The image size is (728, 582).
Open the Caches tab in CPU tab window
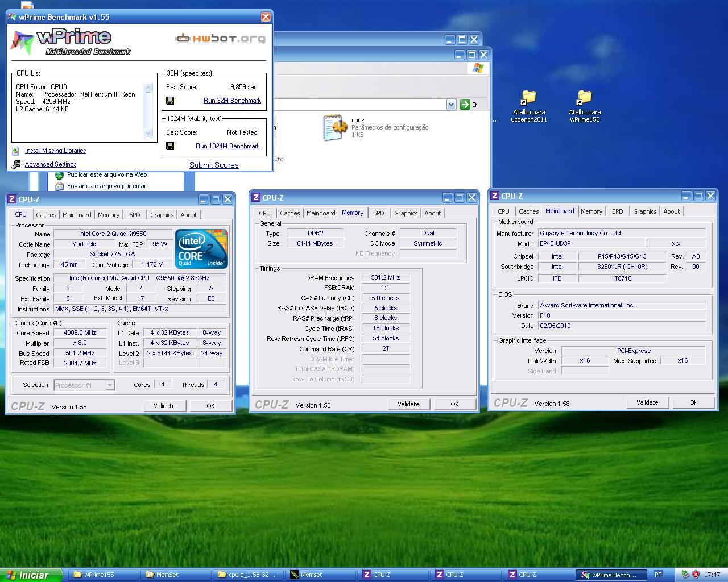pos(46,215)
